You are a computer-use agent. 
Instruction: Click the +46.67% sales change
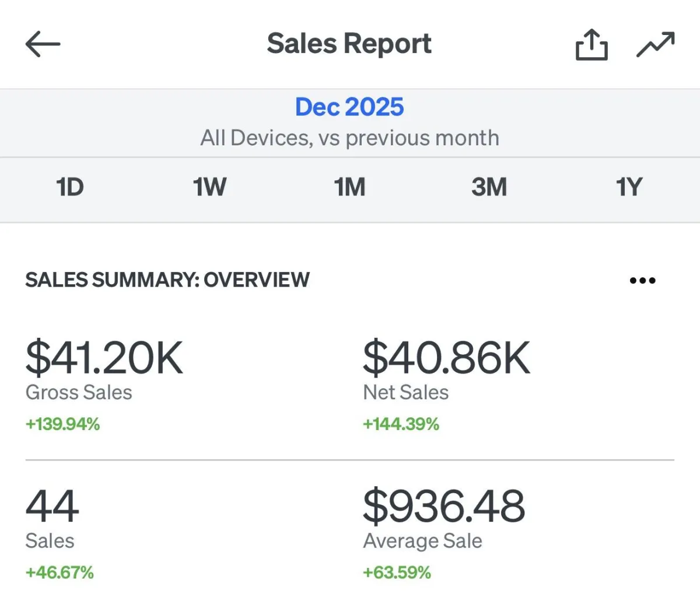pyautogui.click(x=60, y=572)
